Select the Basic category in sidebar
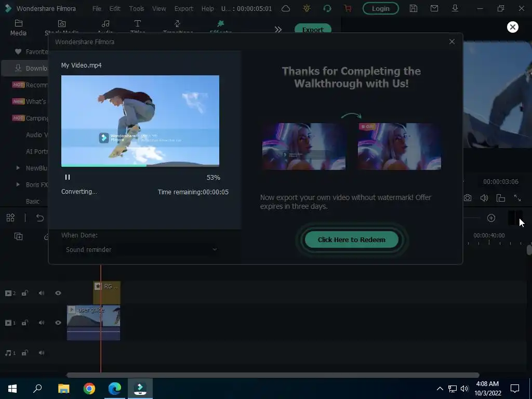532x399 pixels. (x=33, y=201)
